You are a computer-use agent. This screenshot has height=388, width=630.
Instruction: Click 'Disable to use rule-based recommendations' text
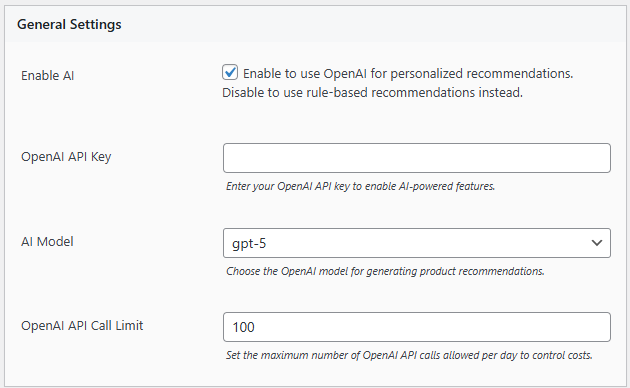tap(372, 93)
